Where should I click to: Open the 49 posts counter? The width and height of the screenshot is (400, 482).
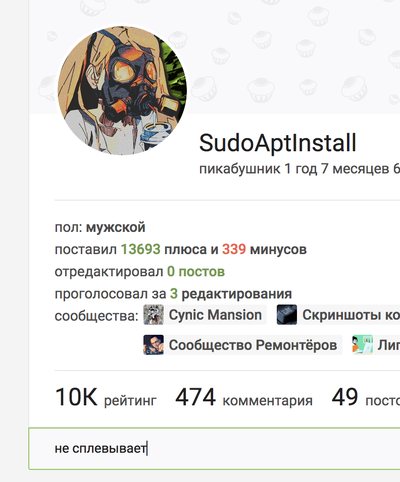pos(366,397)
